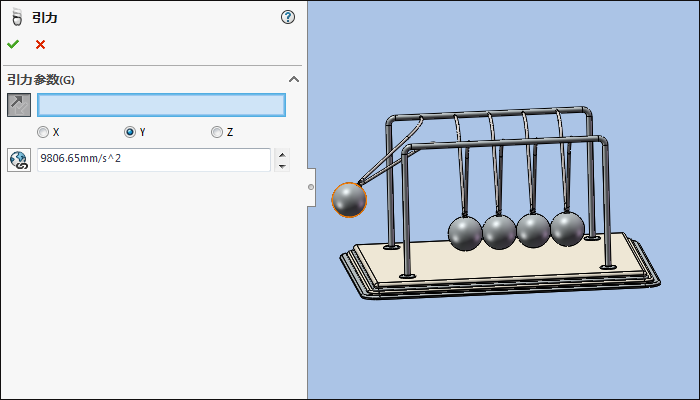This screenshot has width=700, height=400.
Task: Decrease gravity value with down arrow
Action: pyautogui.click(x=282, y=166)
